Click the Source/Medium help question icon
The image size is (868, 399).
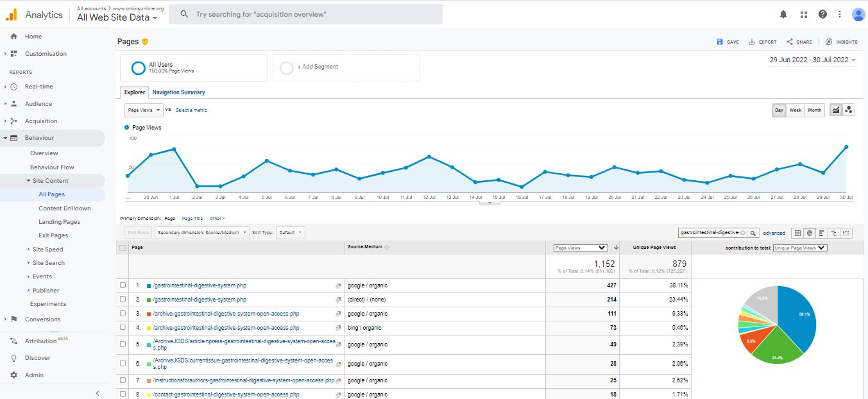pos(387,247)
